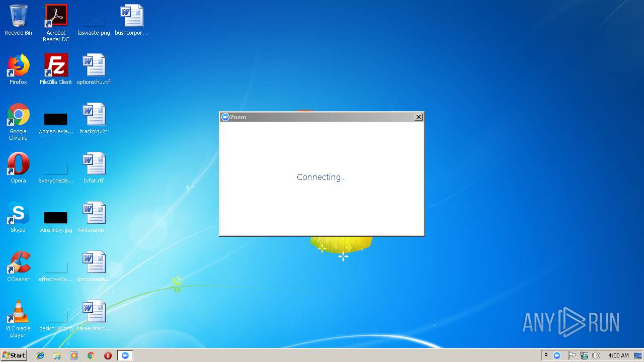Open network status tray icon

[584, 355]
